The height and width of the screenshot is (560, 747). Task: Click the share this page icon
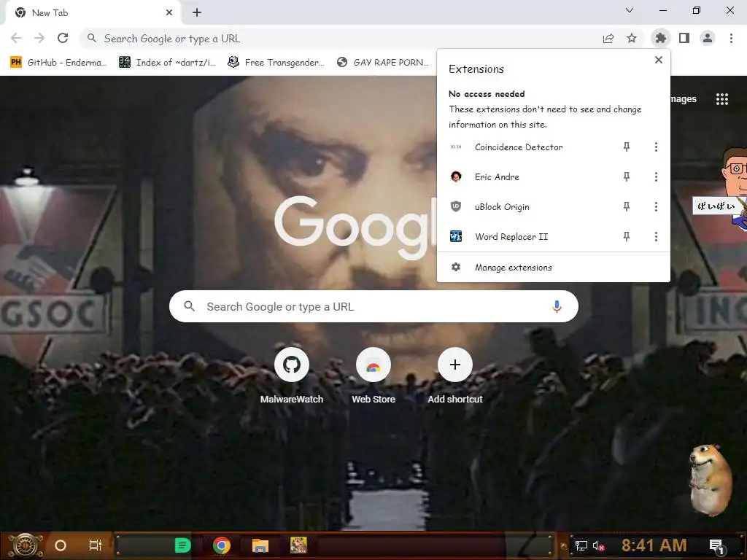[608, 38]
